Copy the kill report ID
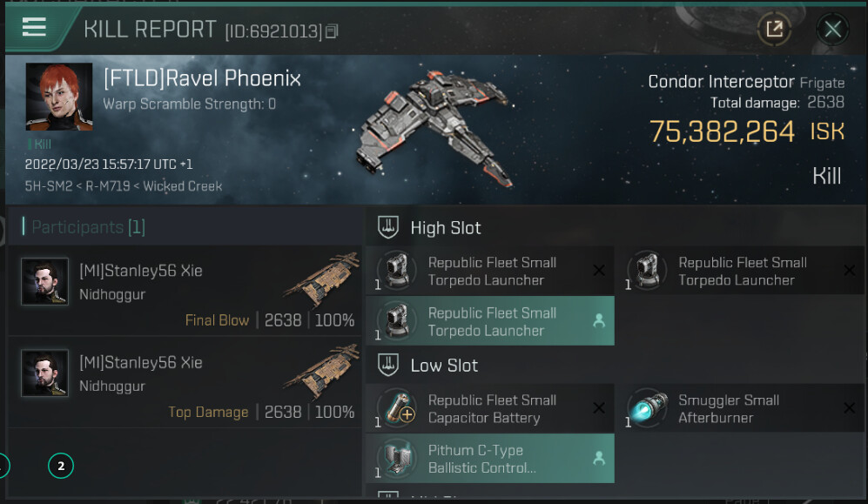 [332, 32]
